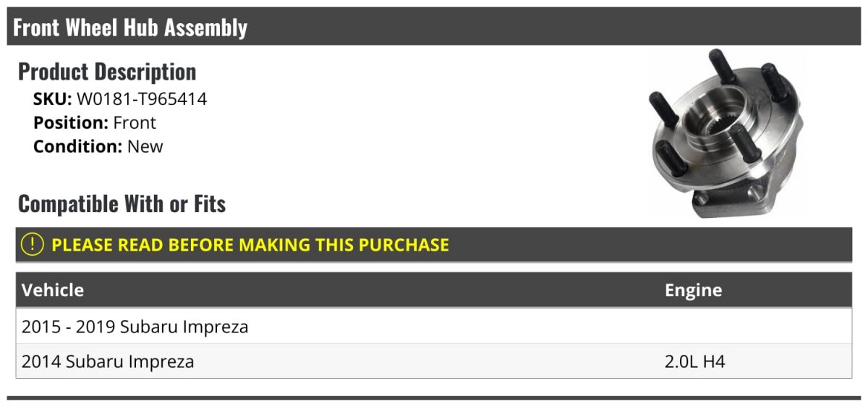Click the SKU label

pyautogui.click(x=53, y=99)
